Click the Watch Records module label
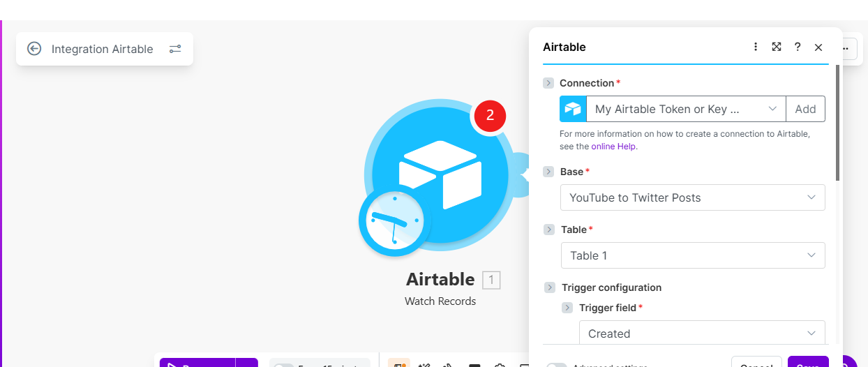This screenshot has height=367, width=868. pos(440,301)
